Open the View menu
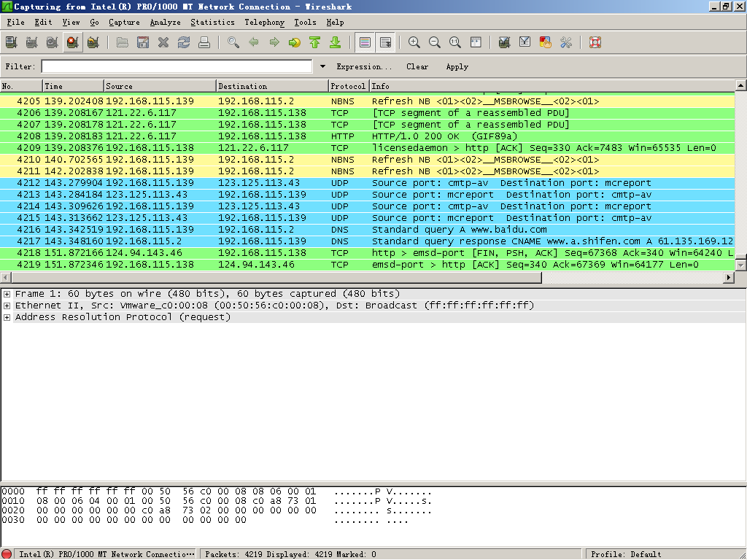 pyautogui.click(x=71, y=23)
